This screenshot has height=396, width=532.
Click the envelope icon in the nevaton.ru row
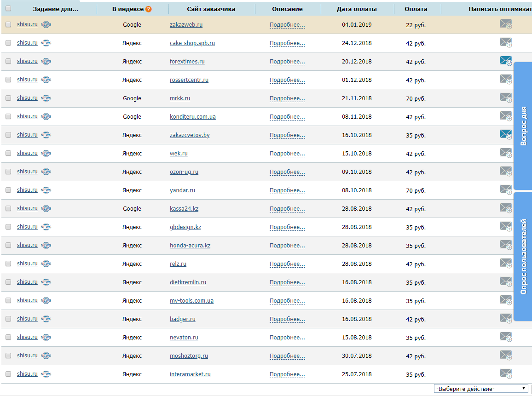point(505,337)
